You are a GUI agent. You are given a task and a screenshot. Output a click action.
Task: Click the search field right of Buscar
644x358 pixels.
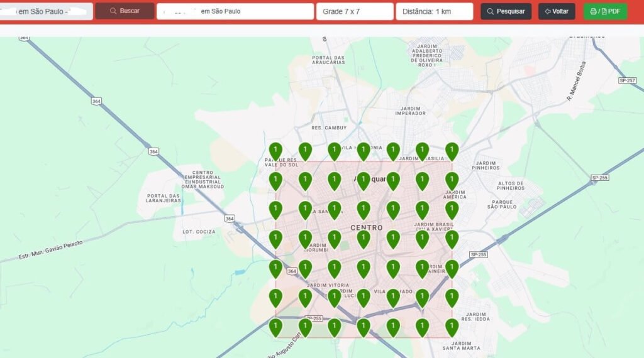pyautogui.click(x=235, y=11)
